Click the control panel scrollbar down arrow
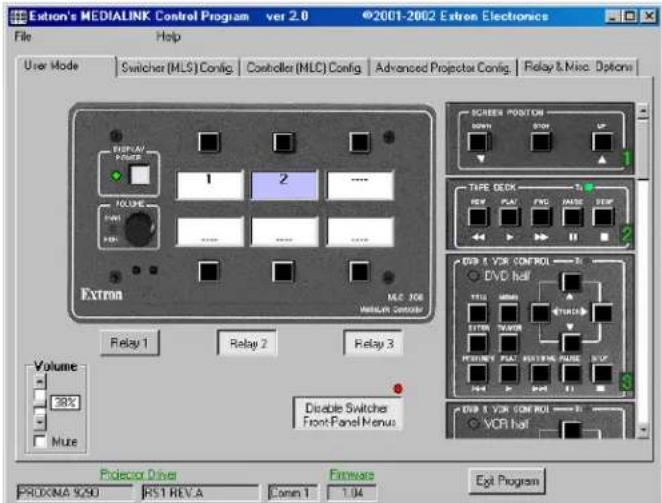The width and height of the screenshot is (662, 503). (643, 430)
